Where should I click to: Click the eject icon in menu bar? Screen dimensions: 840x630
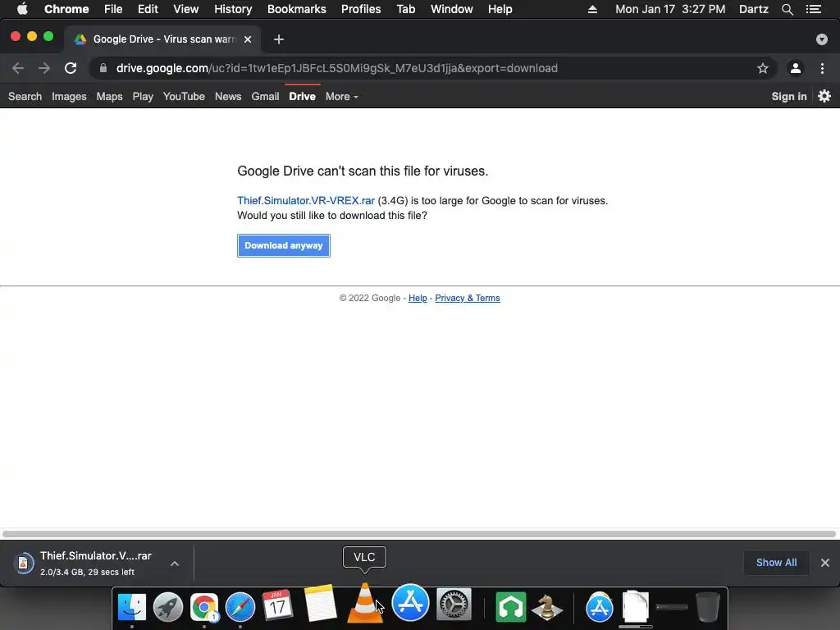(592, 9)
